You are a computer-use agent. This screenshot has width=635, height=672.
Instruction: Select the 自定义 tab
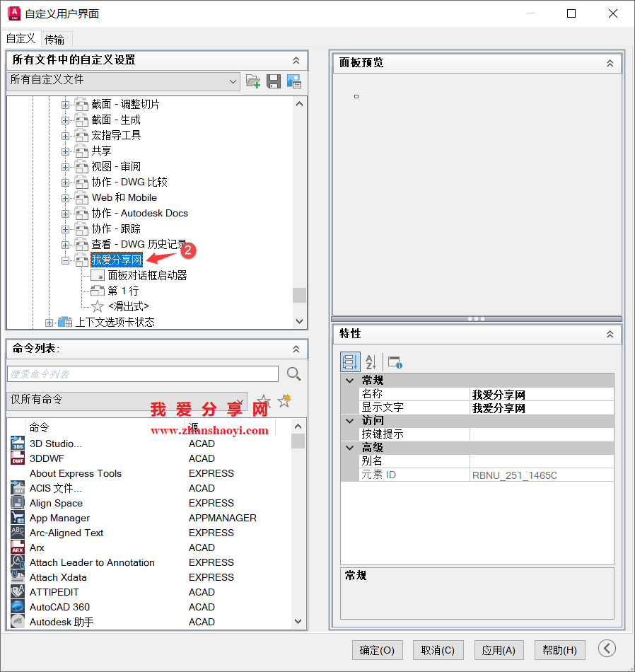[21, 39]
